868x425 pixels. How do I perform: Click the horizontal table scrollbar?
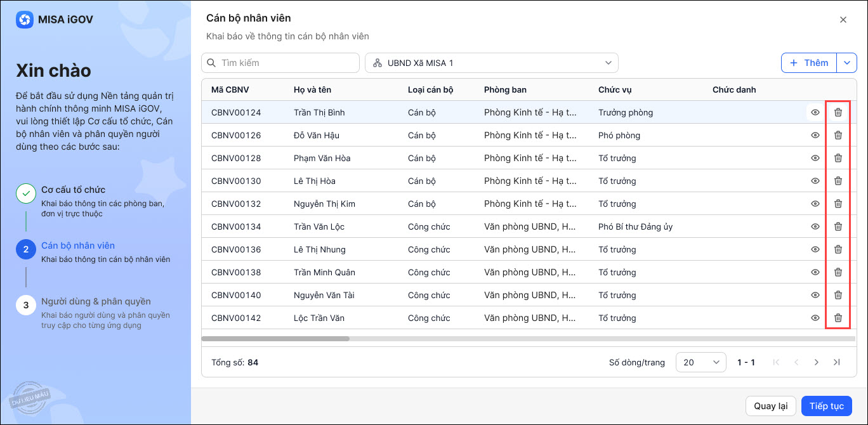pyautogui.click(x=275, y=339)
